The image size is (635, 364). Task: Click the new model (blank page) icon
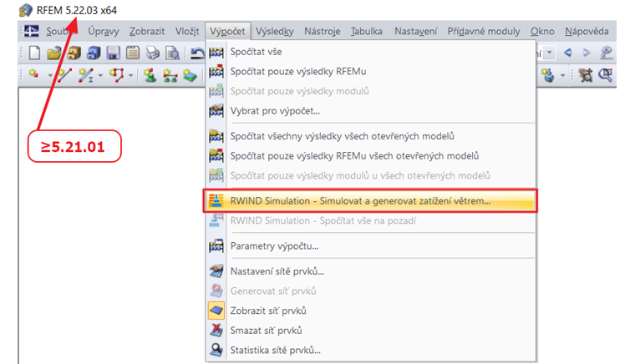(35, 53)
